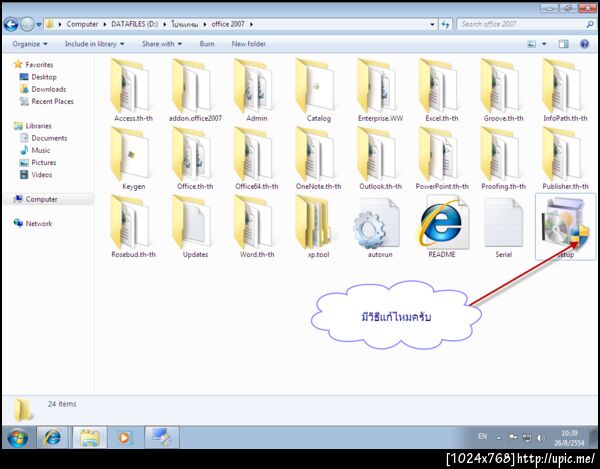Open the PowerPoint.th-th folder
The image size is (600, 469).
[x=442, y=159]
